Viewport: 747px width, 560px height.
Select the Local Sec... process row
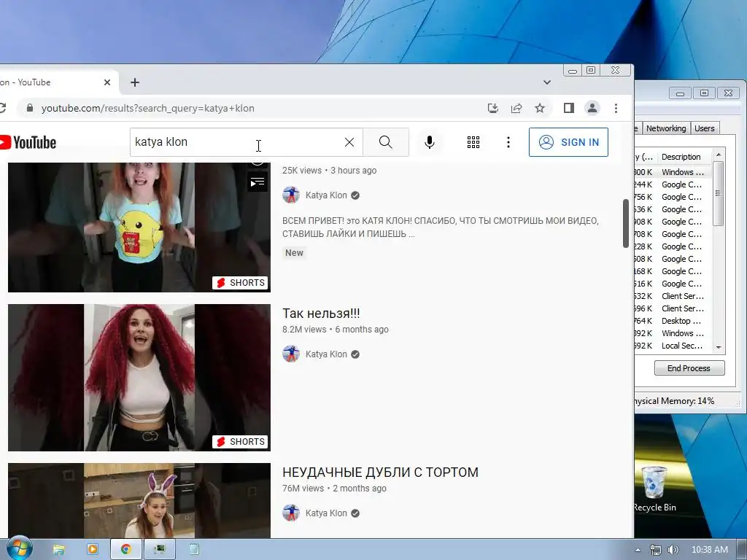click(x=673, y=346)
